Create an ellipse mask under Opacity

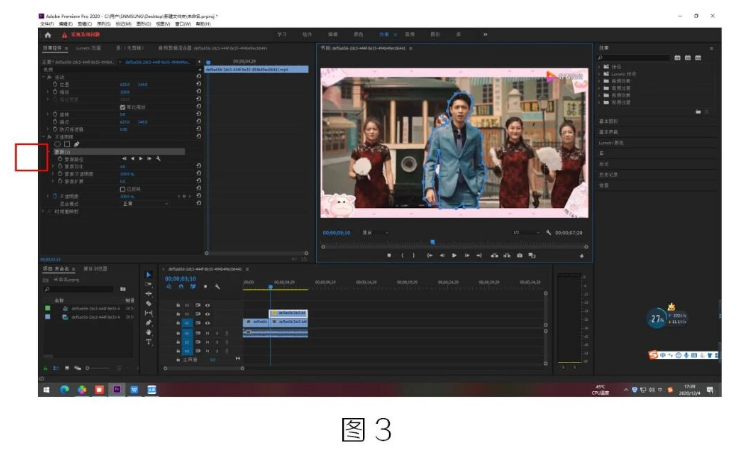(56, 144)
